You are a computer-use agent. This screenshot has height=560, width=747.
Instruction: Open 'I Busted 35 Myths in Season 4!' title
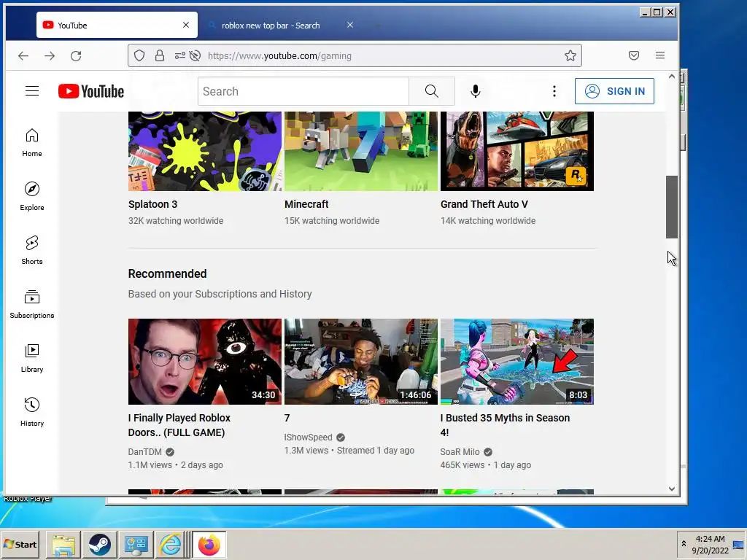505,425
